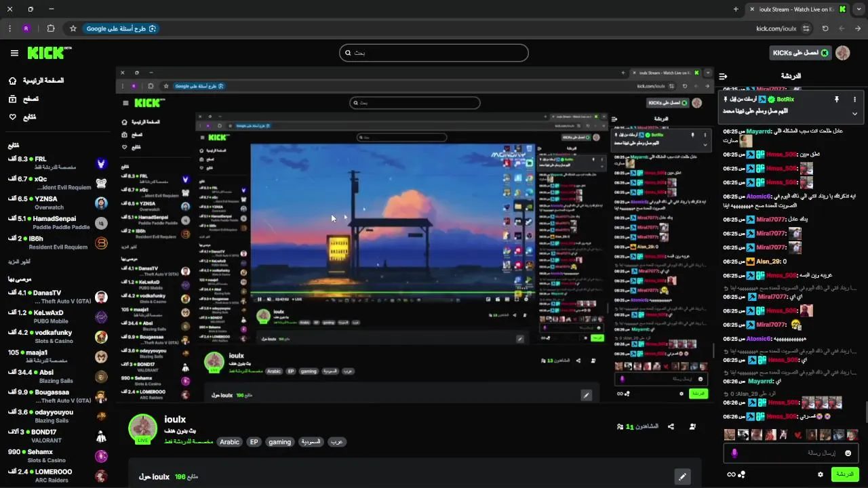Viewport: 868px width, 488px height.
Task: Reload the page with refresh icon
Action: pyautogui.click(x=825, y=28)
